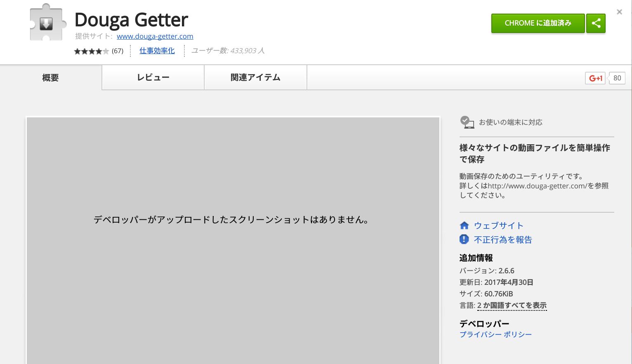Open the ウェブサイト link

tap(499, 225)
